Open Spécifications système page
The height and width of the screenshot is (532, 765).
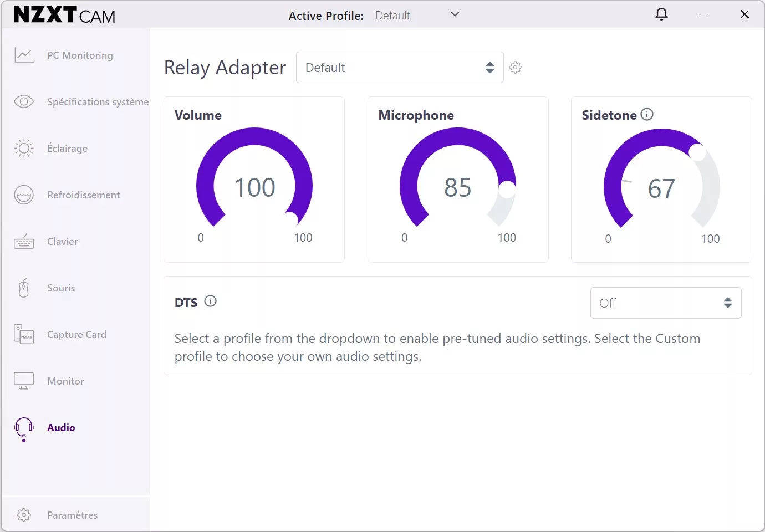coord(98,102)
